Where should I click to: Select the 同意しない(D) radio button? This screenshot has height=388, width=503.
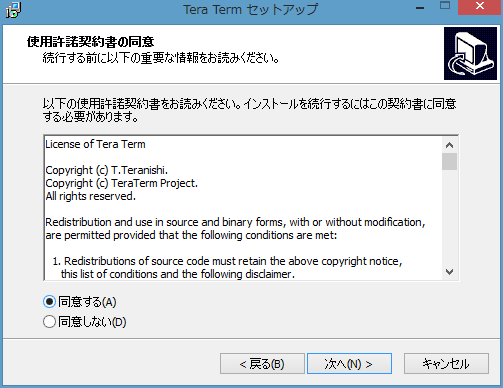pos(49,322)
